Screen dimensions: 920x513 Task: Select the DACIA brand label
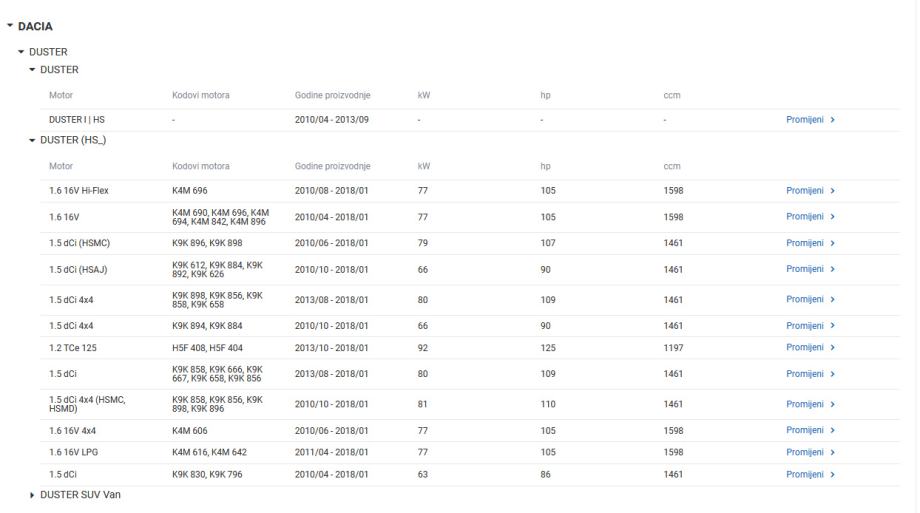tap(35, 26)
